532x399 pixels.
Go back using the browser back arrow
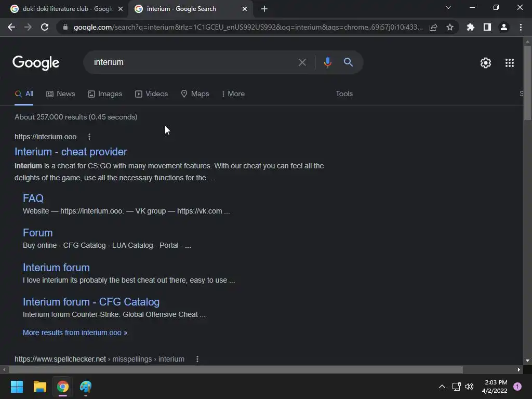point(11,27)
